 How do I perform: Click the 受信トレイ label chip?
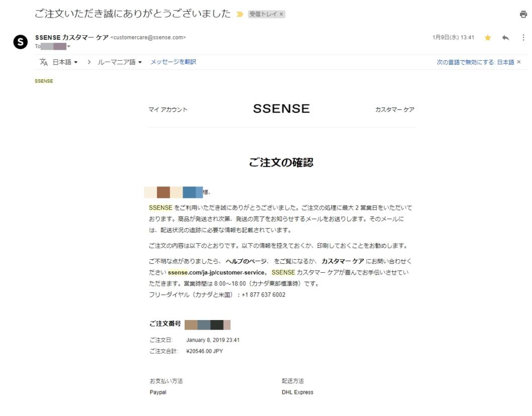(x=263, y=14)
